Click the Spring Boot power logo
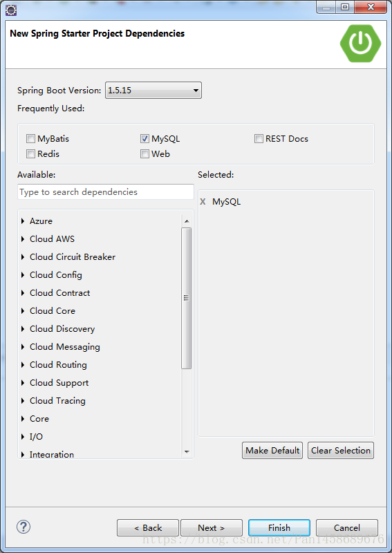The width and height of the screenshot is (392, 553). pos(360,44)
